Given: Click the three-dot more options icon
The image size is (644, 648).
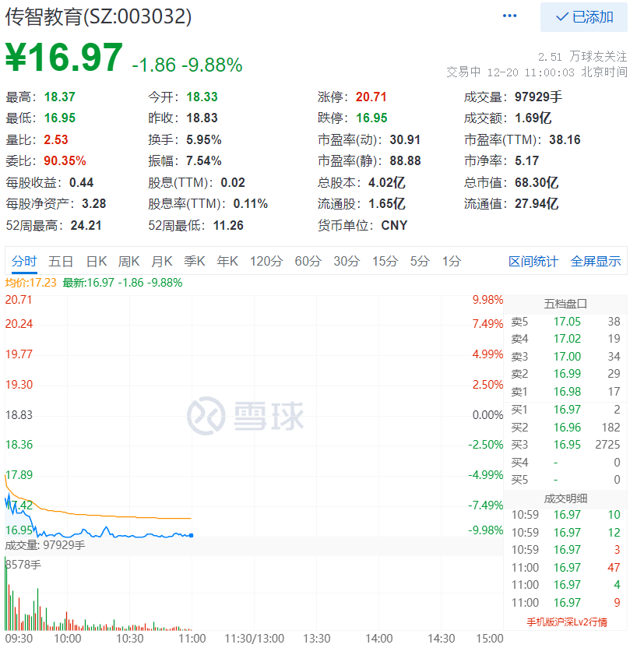Looking at the screenshot, I should pyautogui.click(x=510, y=16).
